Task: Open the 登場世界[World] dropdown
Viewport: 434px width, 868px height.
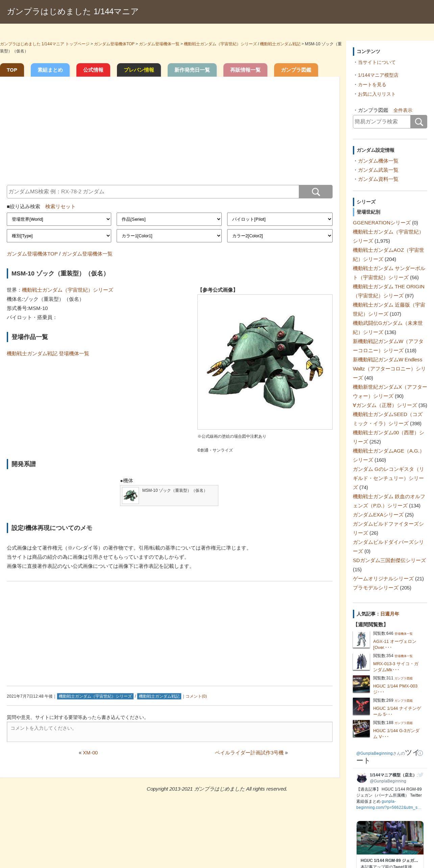Action: coord(59,219)
